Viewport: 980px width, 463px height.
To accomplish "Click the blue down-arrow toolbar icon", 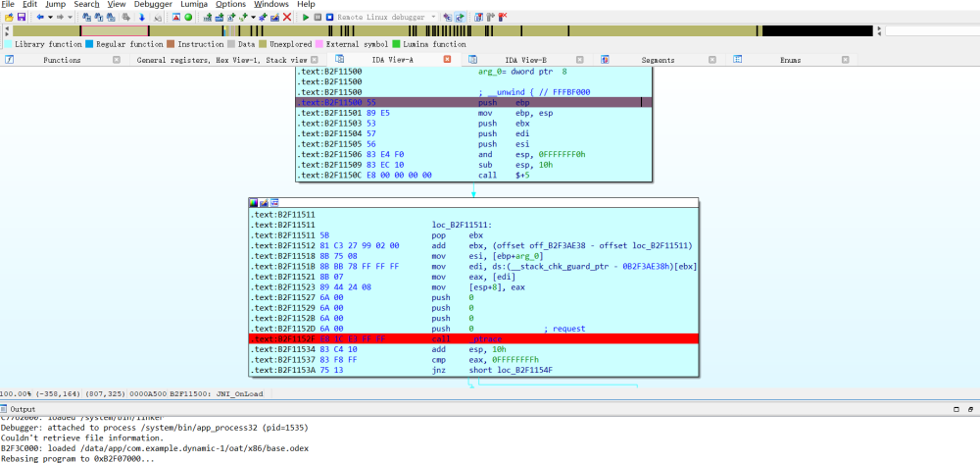I will (x=142, y=17).
